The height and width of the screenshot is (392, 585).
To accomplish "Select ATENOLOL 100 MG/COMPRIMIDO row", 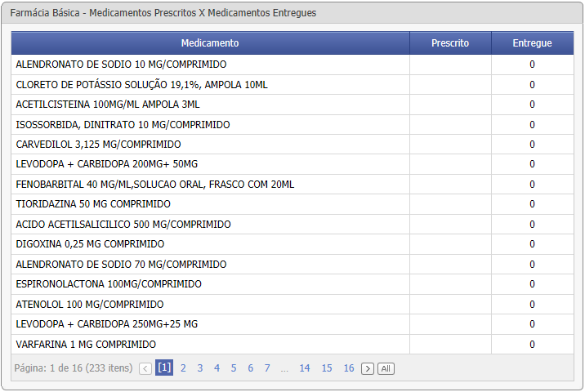I will (292, 305).
